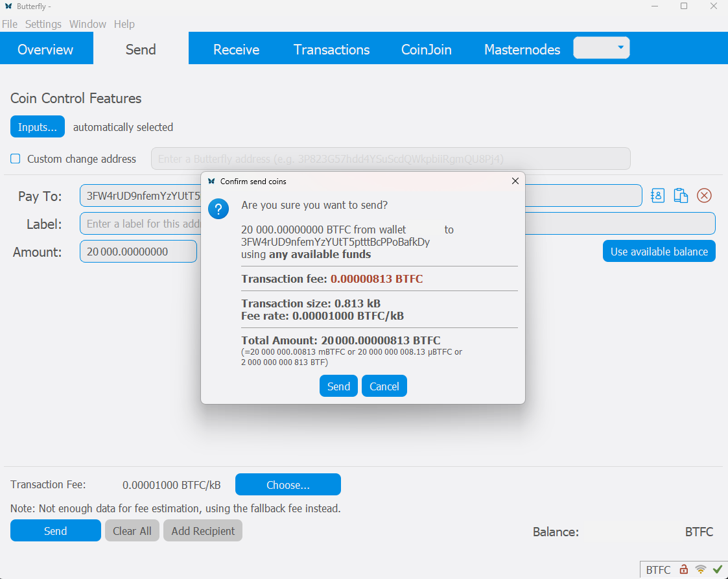The height and width of the screenshot is (579, 728).
Task: Remove recipient entry with red X icon
Action: (x=704, y=196)
